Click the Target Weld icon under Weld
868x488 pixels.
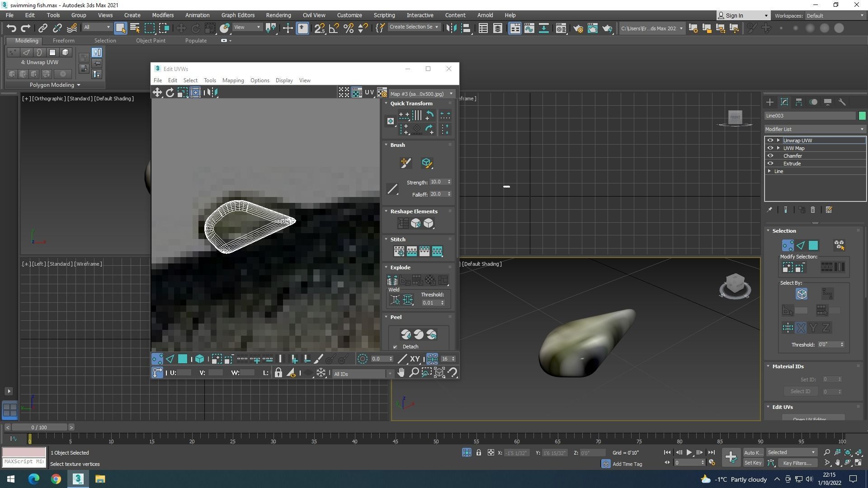(395, 300)
